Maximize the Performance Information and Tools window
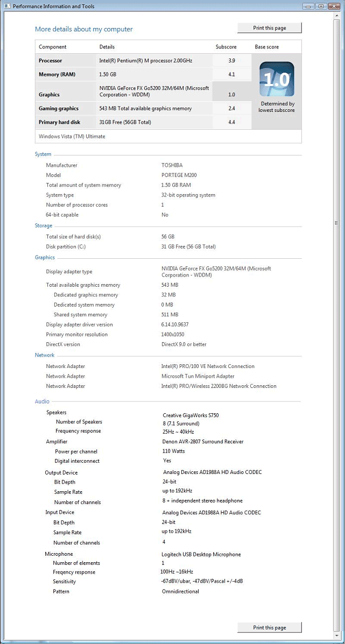This screenshot has width=345, height=644. [321, 6]
